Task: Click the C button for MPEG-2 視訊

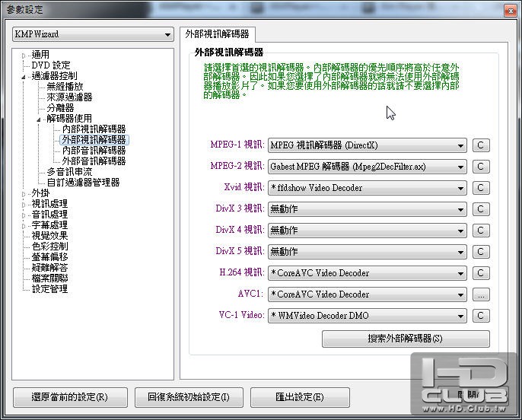Action: pos(481,167)
